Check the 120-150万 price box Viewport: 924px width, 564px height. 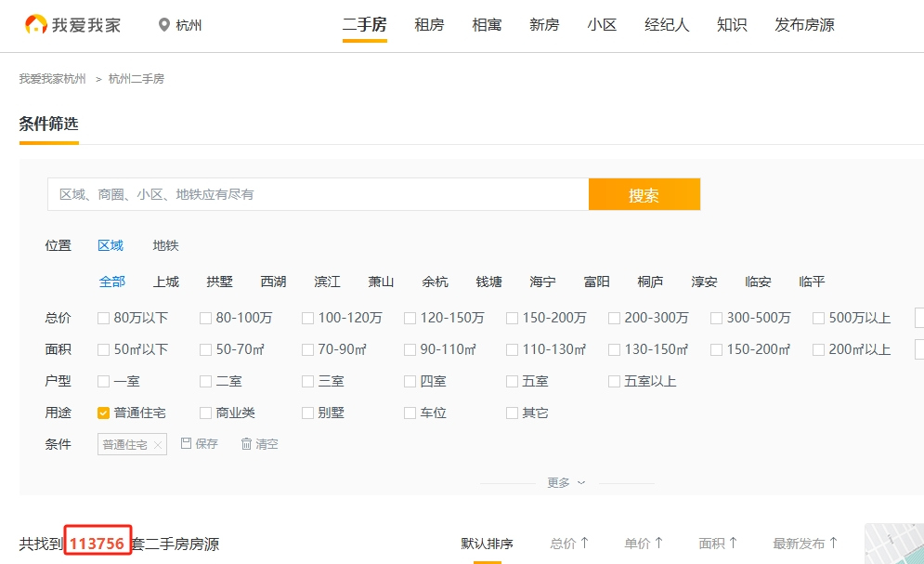click(410, 319)
